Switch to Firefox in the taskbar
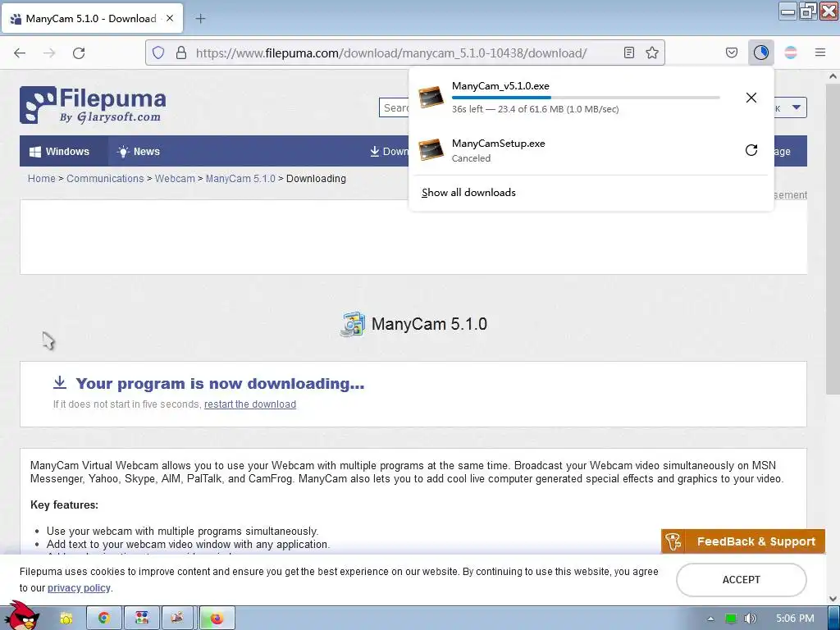The height and width of the screenshot is (630, 840). point(217,619)
